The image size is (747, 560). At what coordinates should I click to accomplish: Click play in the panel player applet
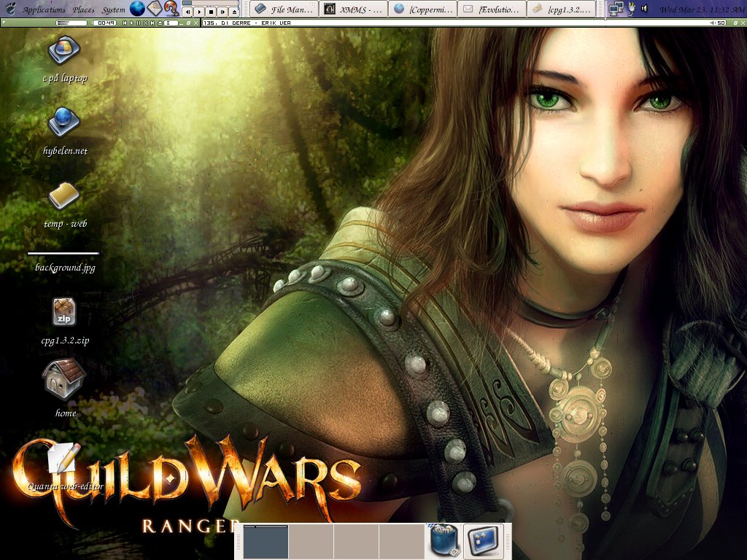click(199, 12)
